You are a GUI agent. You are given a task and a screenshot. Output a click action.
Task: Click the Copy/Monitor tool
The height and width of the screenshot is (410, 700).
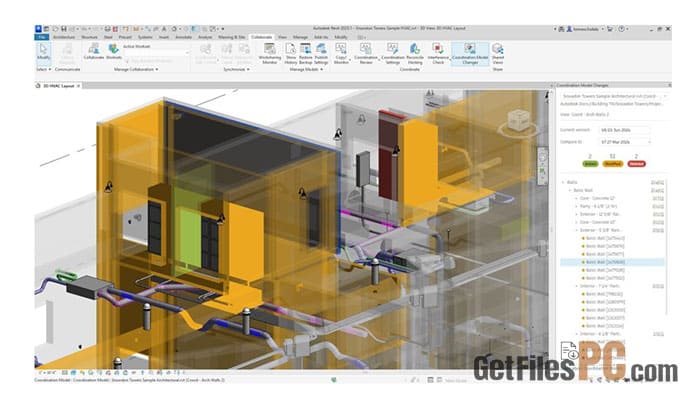click(x=341, y=54)
